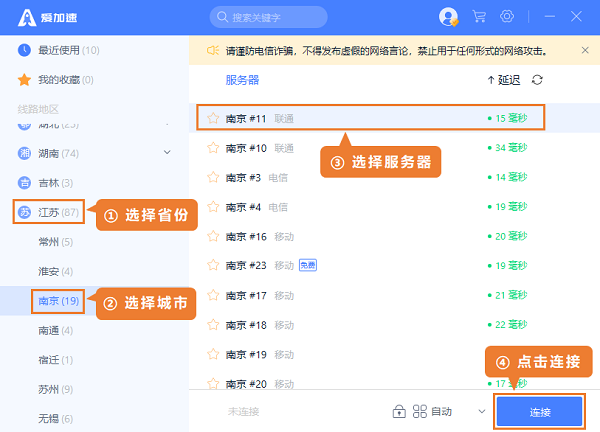Favorite the 南京 #11 server star
This screenshot has height=432, width=600.
[x=212, y=118]
